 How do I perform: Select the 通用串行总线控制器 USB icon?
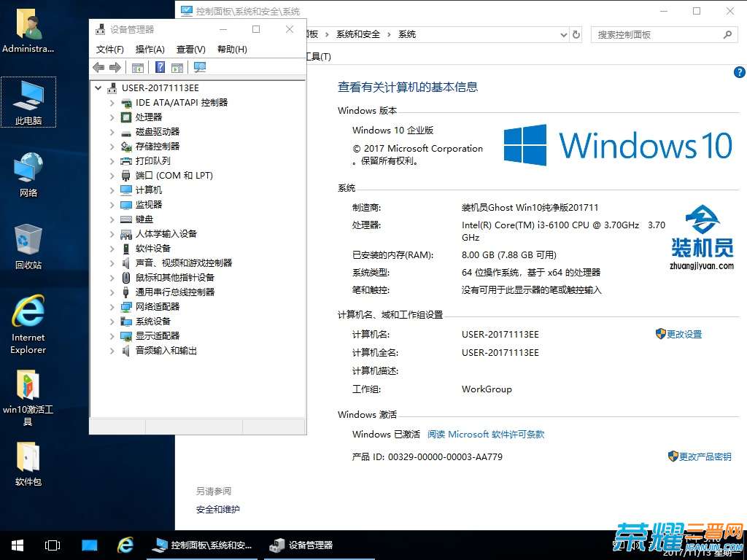(x=125, y=292)
